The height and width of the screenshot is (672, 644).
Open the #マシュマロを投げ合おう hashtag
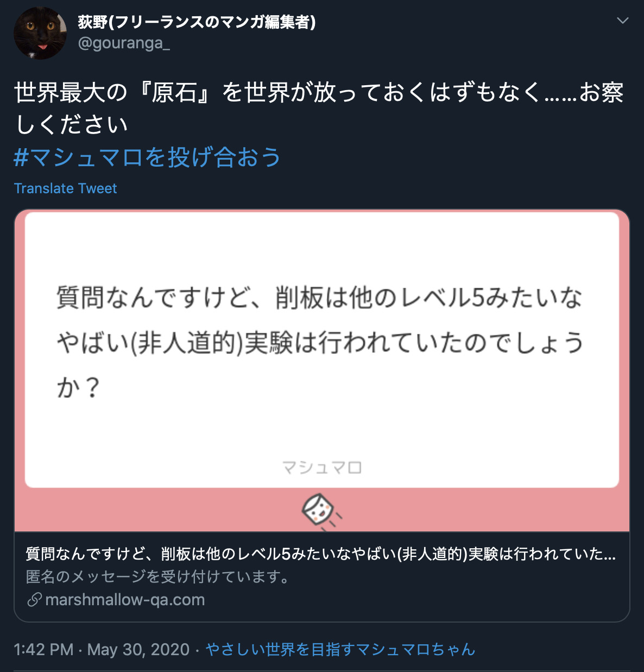147,157
